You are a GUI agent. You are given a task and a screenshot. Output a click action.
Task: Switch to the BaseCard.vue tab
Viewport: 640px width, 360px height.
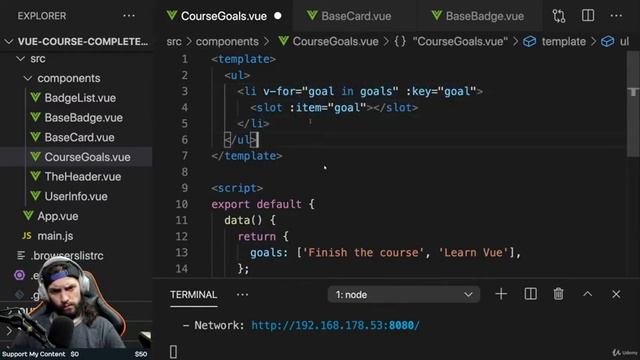pos(356,16)
